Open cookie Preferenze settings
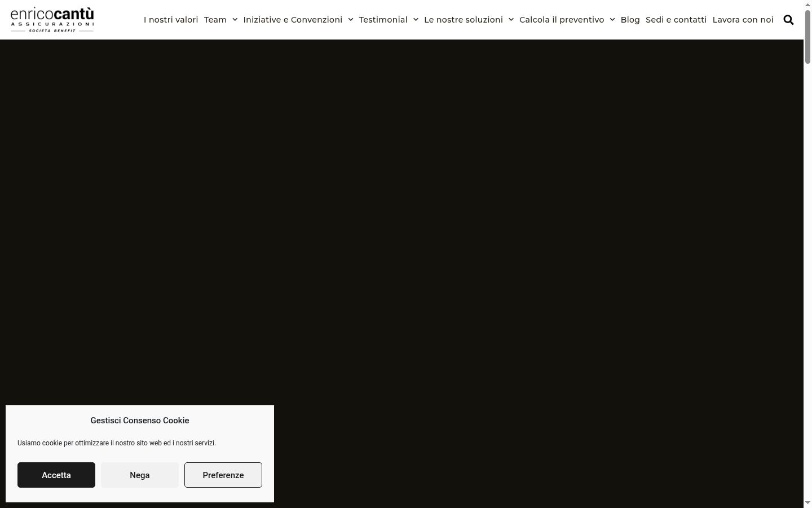Image resolution: width=812 pixels, height=508 pixels. coord(223,475)
